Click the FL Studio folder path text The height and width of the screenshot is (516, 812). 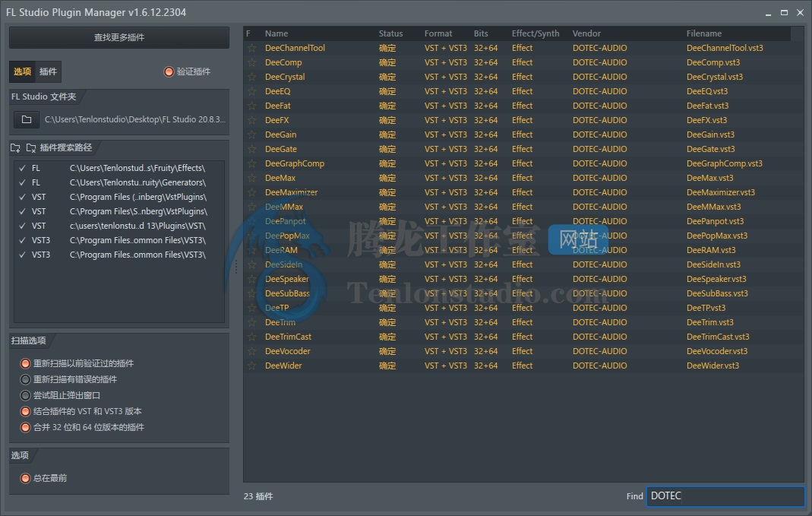click(x=134, y=119)
